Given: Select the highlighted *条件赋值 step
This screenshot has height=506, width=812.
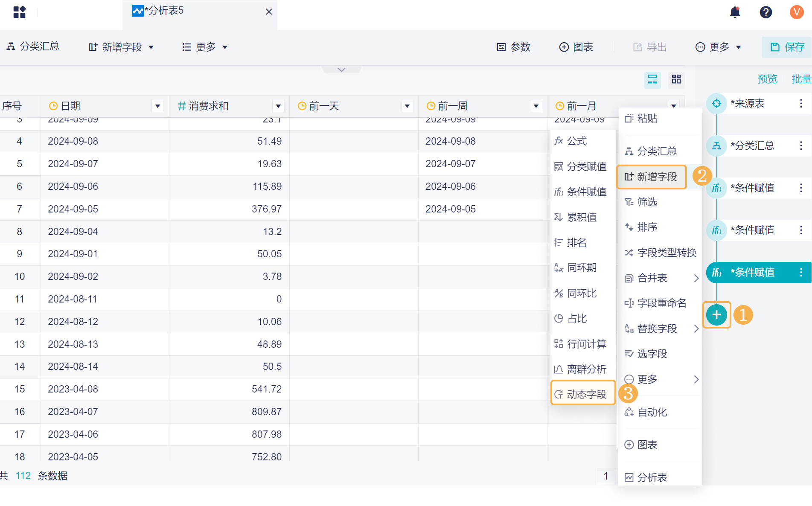Looking at the screenshot, I should 759,272.
